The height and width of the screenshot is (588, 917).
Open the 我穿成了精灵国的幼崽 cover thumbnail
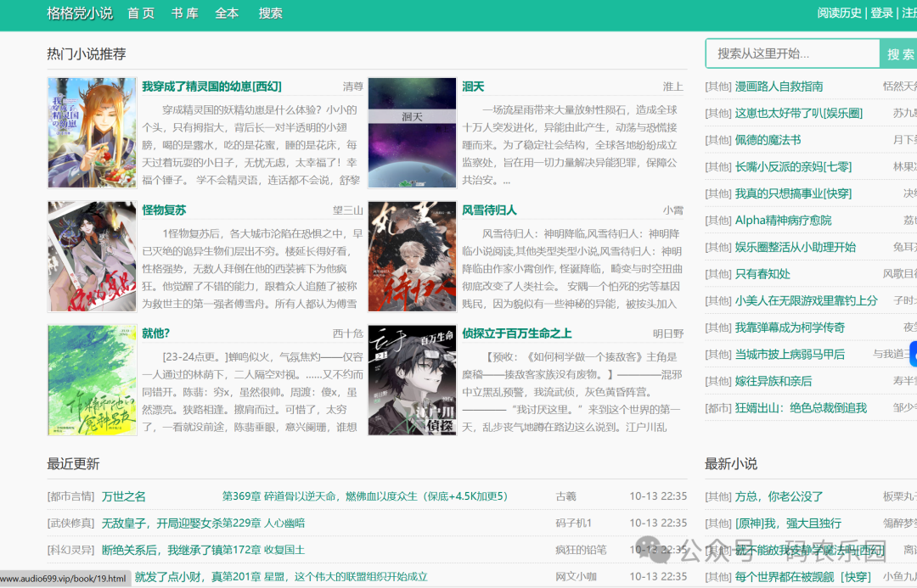point(91,132)
